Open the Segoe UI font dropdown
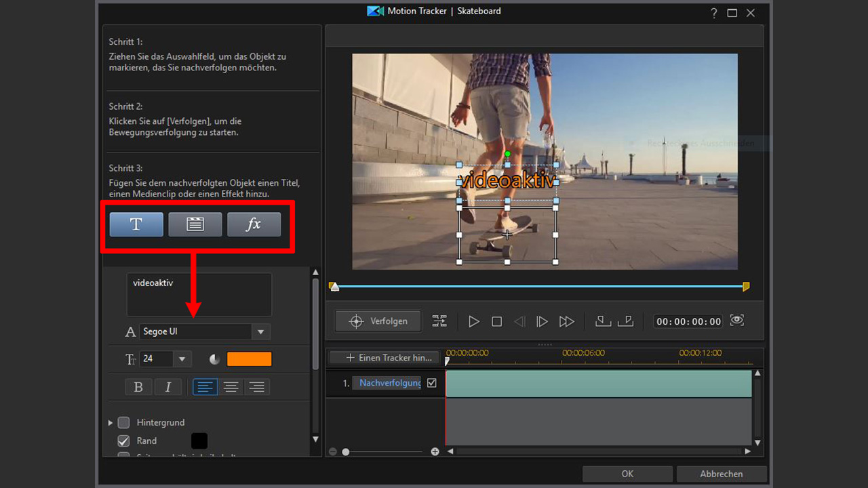868x488 pixels. tap(260, 332)
